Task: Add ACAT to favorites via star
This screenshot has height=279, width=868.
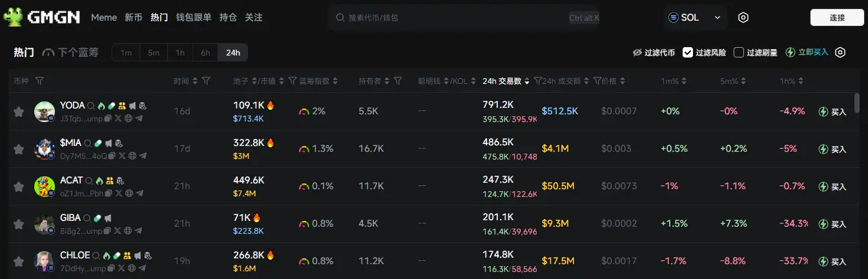Action: click(19, 187)
